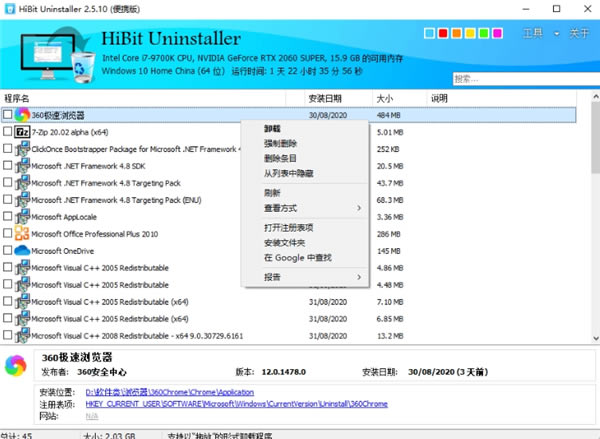The width and height of the screenshot is (600, 439).
Task: Open the install location path link
Action: point(168,393)
